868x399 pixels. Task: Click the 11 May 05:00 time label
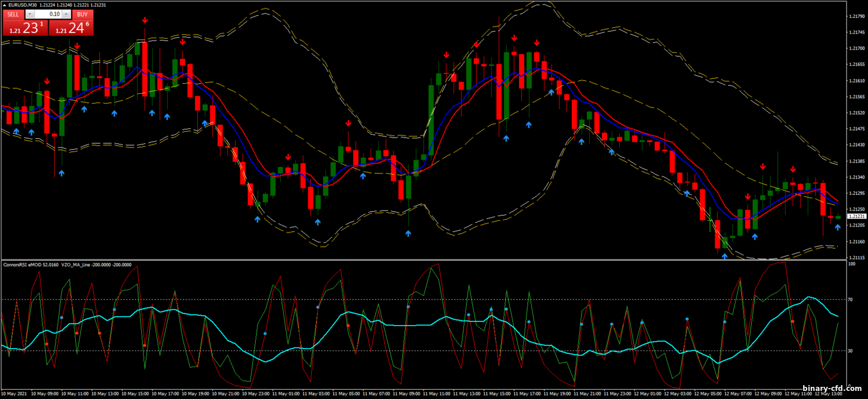(347, 394)
